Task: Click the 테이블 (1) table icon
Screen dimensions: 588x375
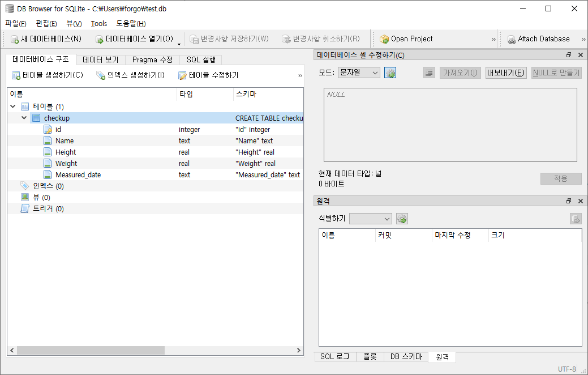Action: (25, 106)
